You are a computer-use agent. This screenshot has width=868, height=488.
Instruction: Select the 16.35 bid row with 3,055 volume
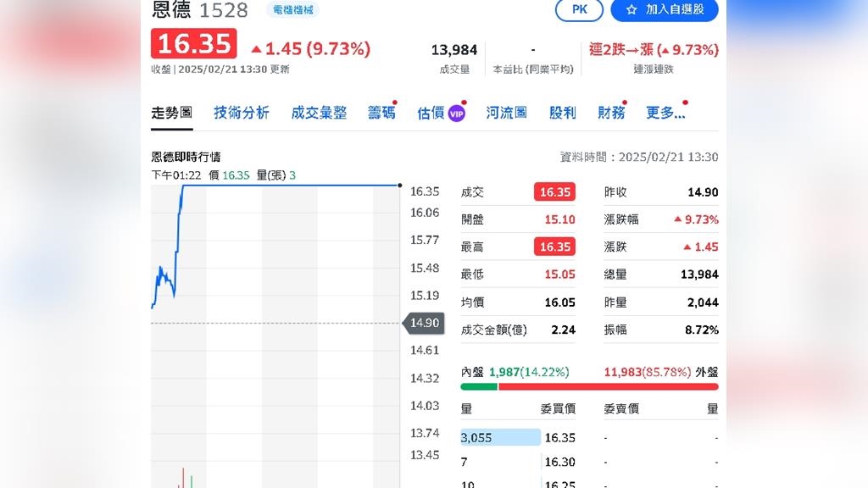518,438
